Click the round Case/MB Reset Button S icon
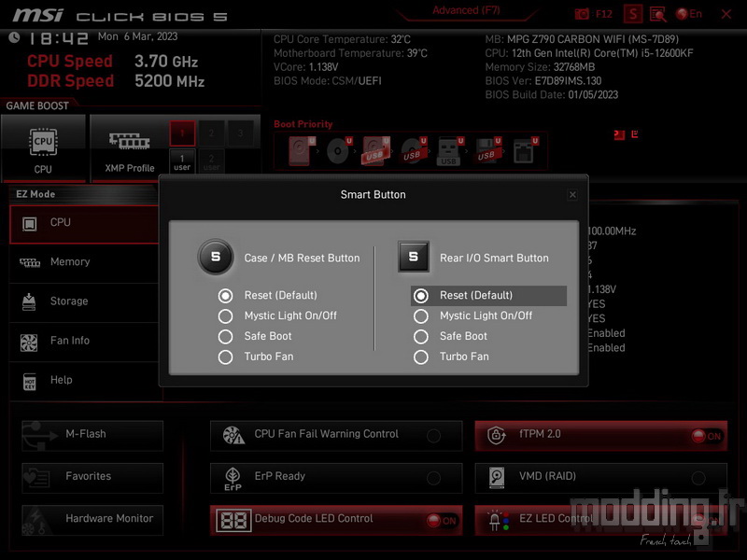 (216, 258)
